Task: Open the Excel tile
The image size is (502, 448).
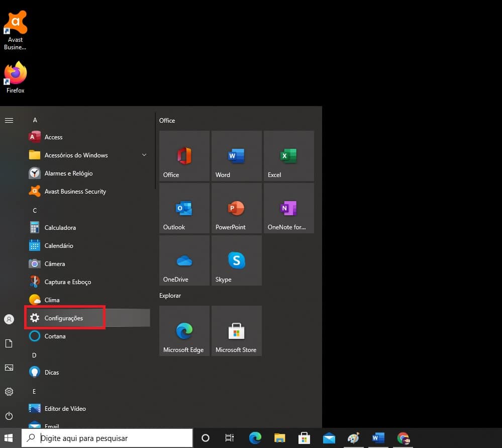Action: point(289,156)
